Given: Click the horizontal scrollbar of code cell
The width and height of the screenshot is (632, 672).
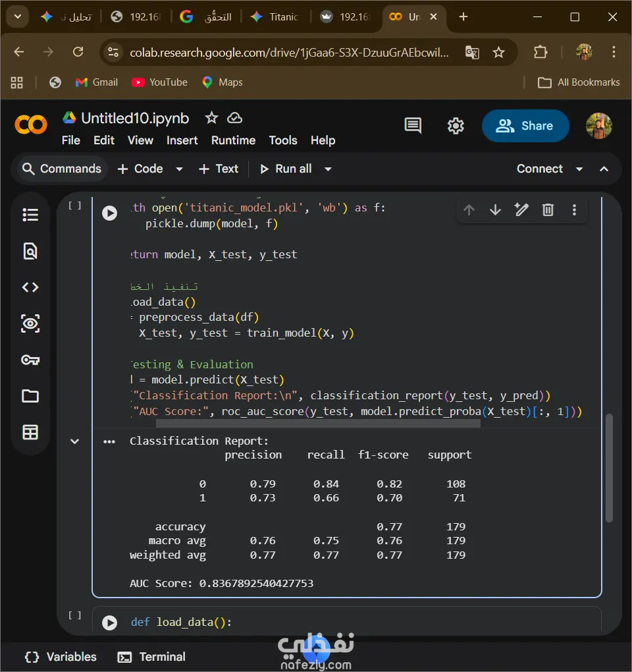Looking at the screenshot, I should click(318, 424).
